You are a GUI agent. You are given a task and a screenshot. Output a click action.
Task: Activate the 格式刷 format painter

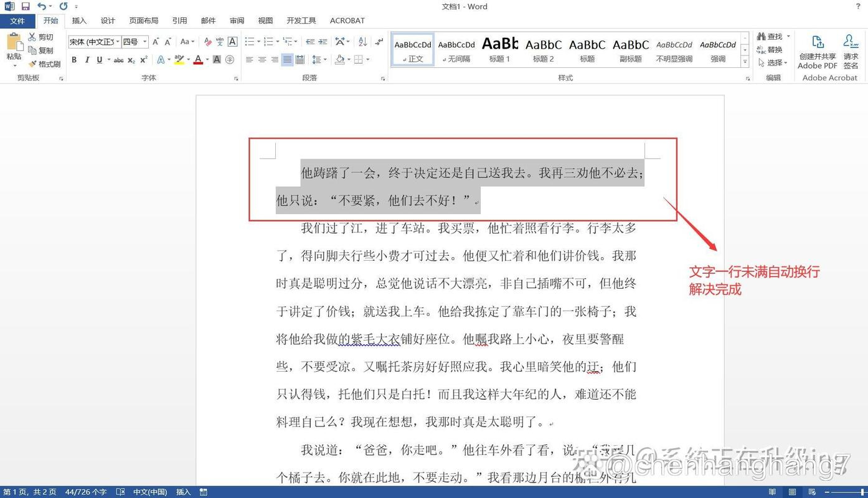point(44,63)
